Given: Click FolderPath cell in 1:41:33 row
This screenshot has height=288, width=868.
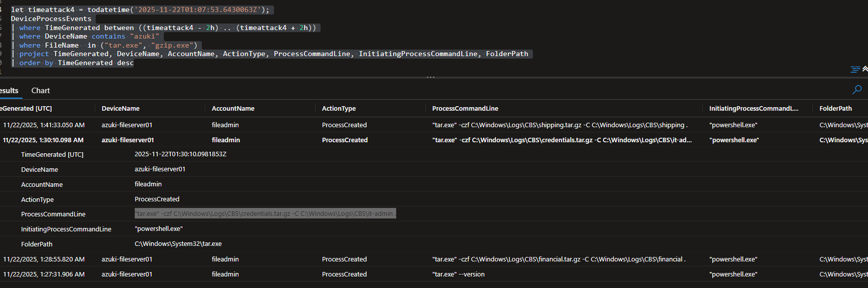Looking at the screenshot, I should click(843, 125).
